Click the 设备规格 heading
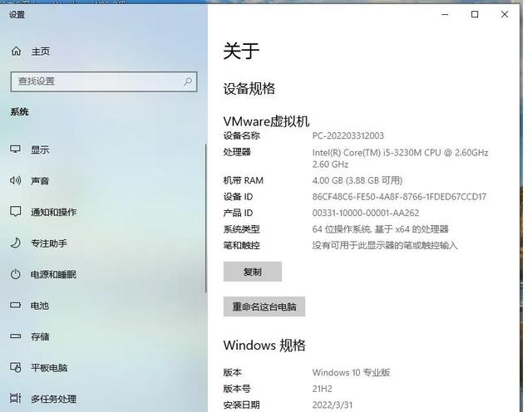 [x=249, y=89]
